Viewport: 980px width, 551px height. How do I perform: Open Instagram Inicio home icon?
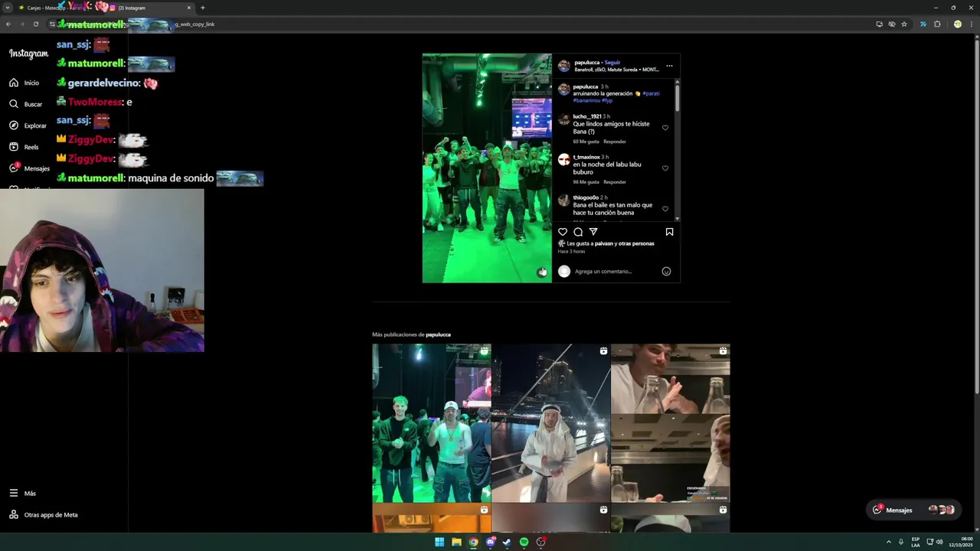pos(14,83)
